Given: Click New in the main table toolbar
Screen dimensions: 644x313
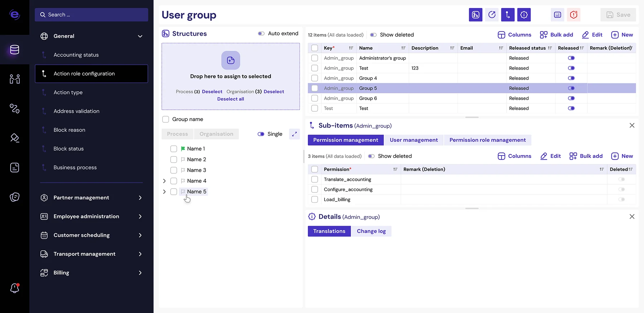Looking at the screenshot, I should click(622, 35).
